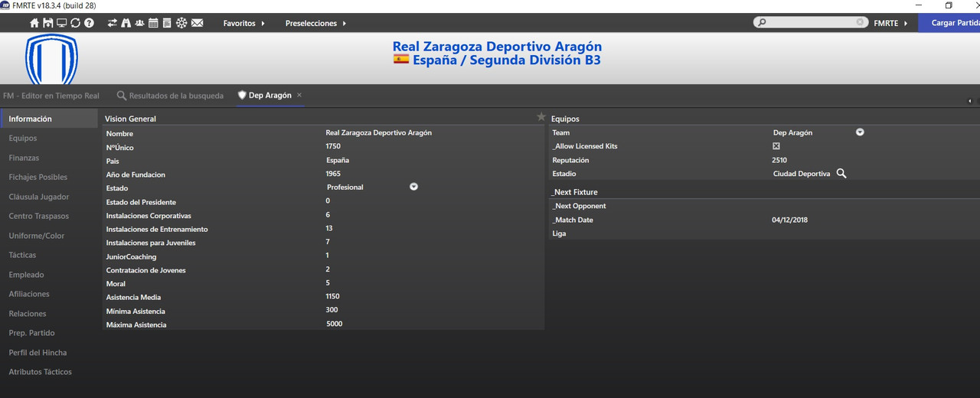Toggle the _Allow Licensed Kits checkbox
The height and width of the screenshot is (398, 980).
776,146
